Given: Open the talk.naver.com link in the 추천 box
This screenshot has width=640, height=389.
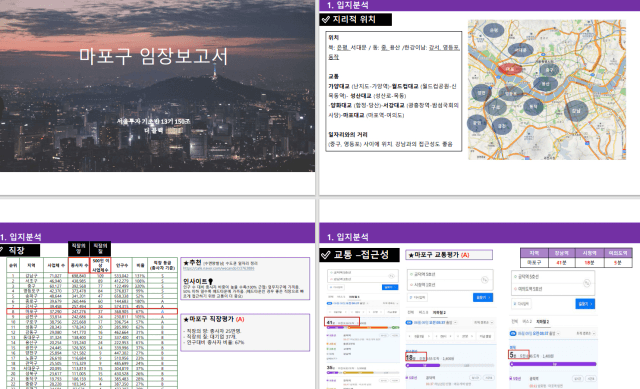Looking at the screenshot, I should (218, 268).
